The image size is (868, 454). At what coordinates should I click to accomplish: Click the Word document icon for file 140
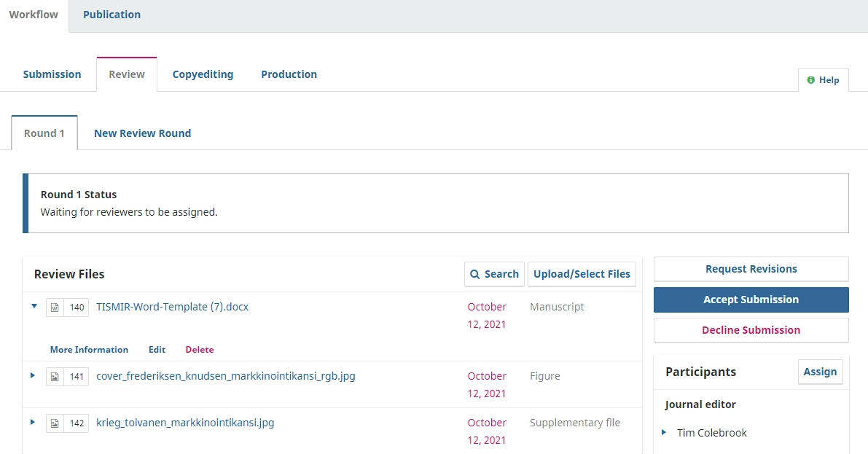[x=55, y=308]
